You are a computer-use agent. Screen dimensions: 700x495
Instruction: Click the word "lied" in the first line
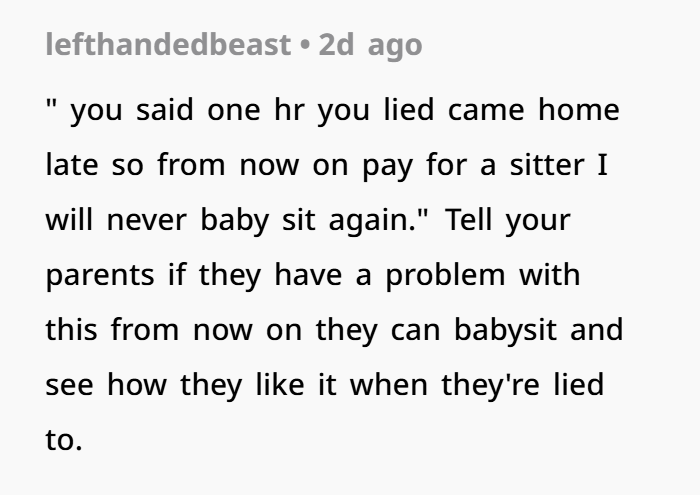click(409, 110)
